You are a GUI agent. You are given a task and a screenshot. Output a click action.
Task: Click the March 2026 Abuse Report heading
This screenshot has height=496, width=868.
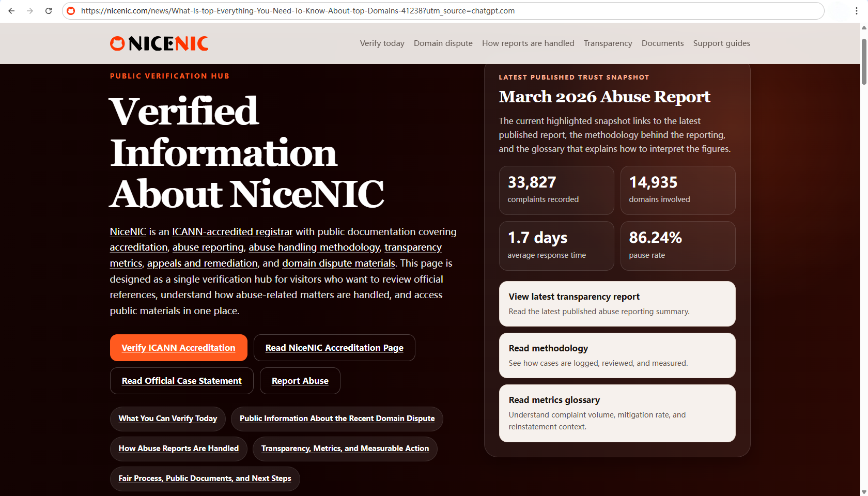[605, 97]
